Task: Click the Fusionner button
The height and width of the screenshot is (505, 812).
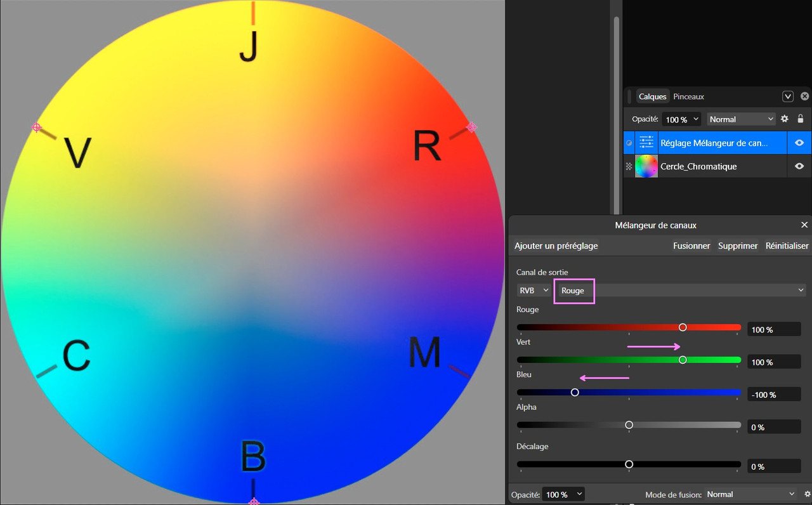Action: point(691,246)
